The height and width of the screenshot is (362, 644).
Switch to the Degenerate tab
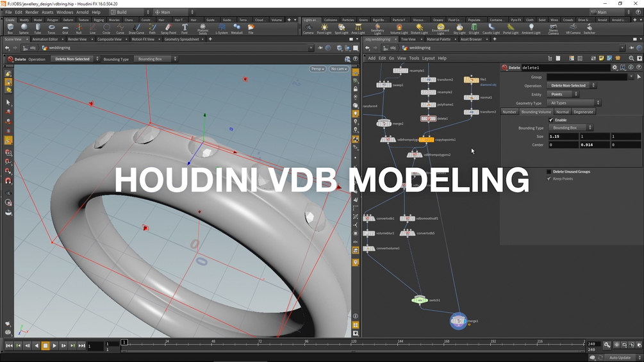point(583,111)
